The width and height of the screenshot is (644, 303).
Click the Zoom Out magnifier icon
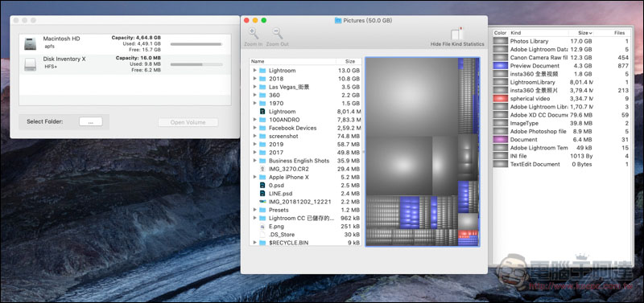point(278,33)
